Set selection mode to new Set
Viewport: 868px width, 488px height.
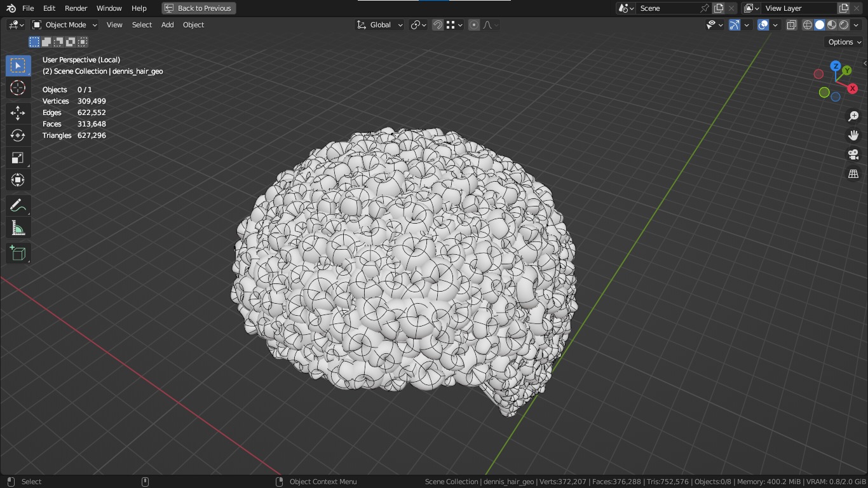[34, 42]
